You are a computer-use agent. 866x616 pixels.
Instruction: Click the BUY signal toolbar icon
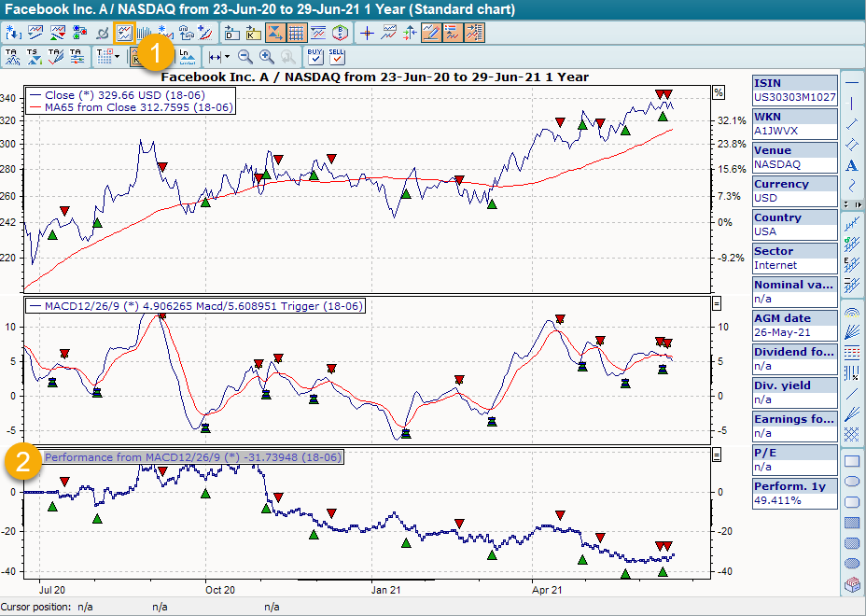(315, 57)
